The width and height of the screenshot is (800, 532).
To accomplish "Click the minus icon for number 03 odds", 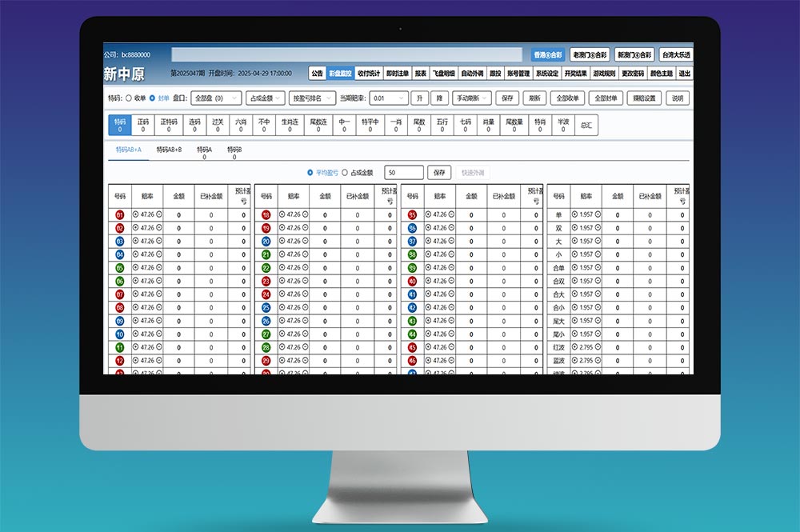I will click(x=158, y=241).
